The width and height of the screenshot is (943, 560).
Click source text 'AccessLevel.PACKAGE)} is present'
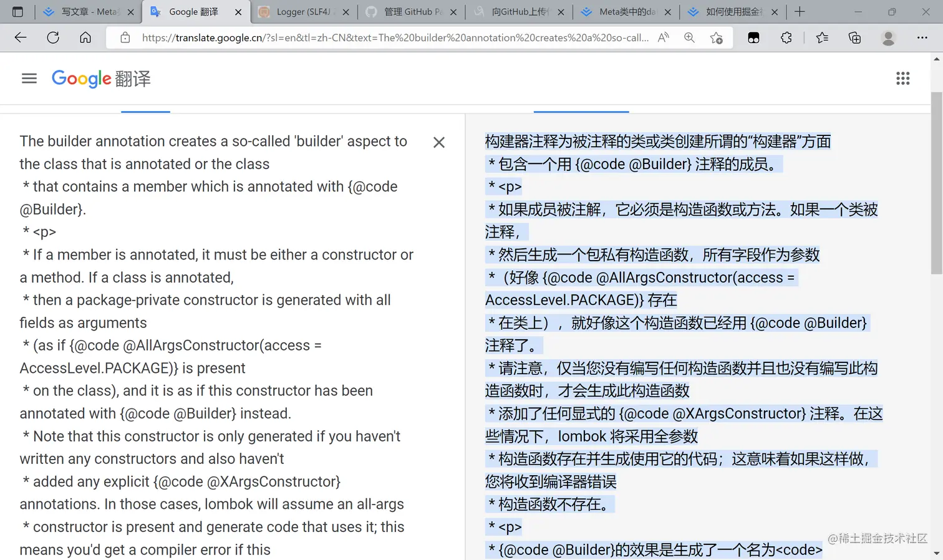[132, 368]
